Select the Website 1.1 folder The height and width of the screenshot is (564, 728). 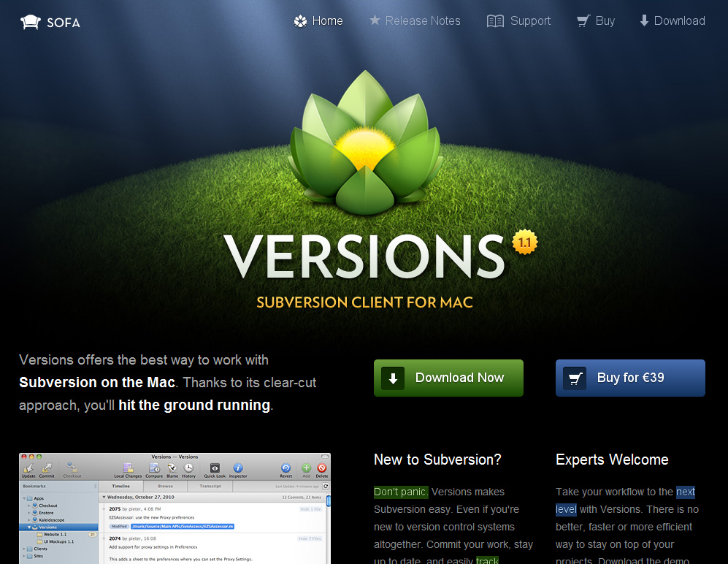[x=52, y=534]
